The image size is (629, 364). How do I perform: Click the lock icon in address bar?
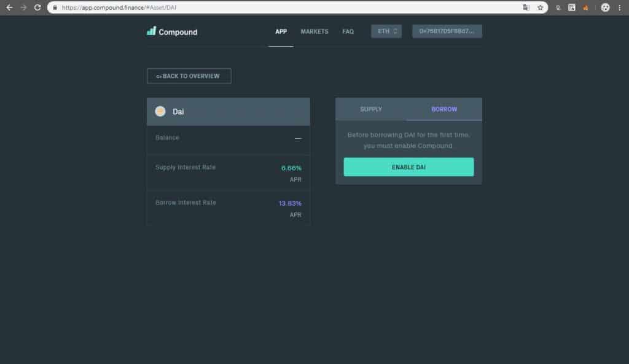pyautogui.click(x=55, y=7)
